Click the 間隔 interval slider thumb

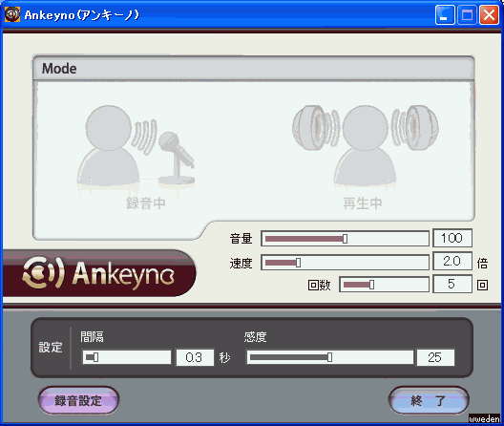[x=95, y=357]
